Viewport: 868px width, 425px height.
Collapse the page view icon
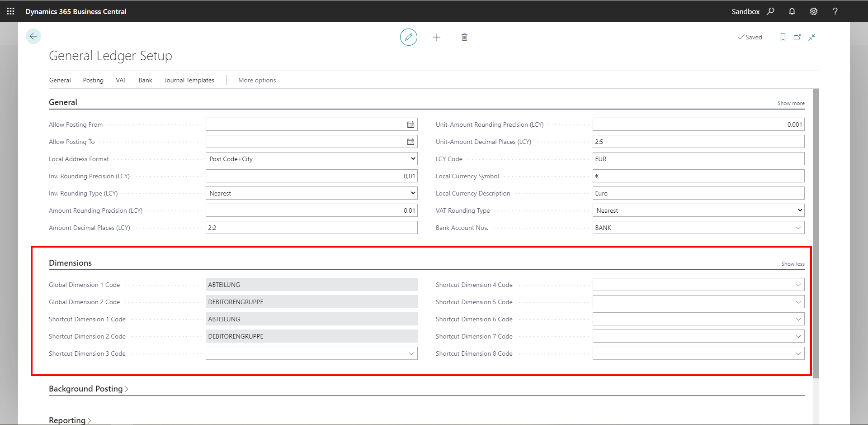(x=812, y=37)
